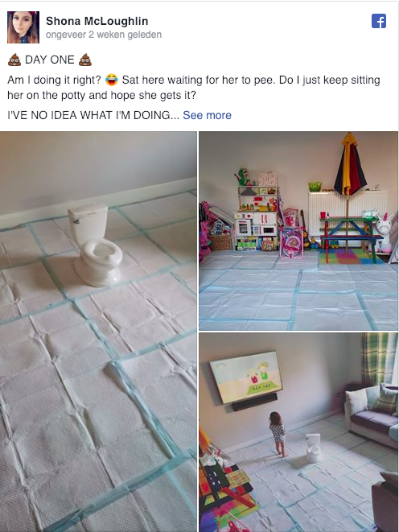Click the 'Am I doing it right?' text
399x532 pixels.
point(54,80)
